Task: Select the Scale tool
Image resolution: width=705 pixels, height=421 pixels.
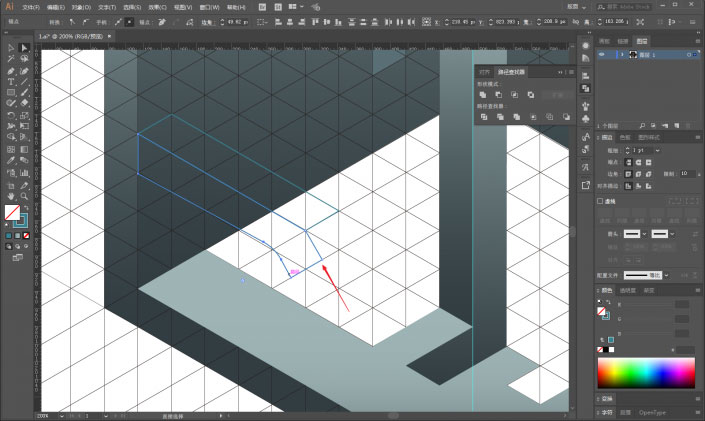Action: coord(24,116)
